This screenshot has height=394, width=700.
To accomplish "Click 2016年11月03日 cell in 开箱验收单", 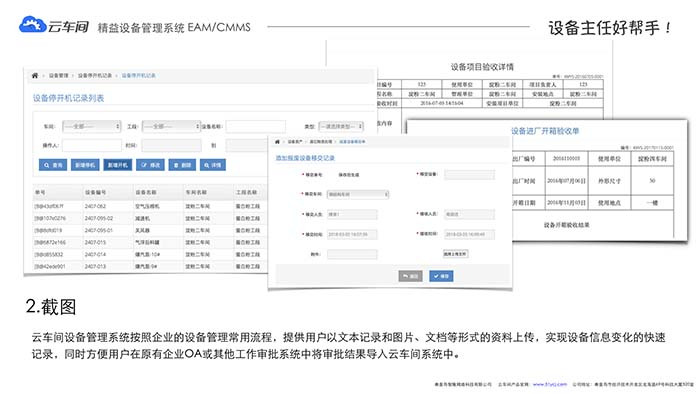I will click(x=567, y=203).
